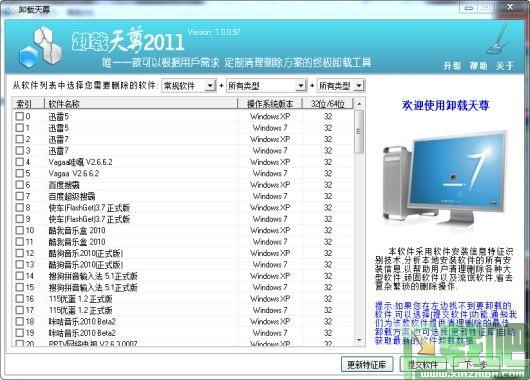Check row 11 酷我音乐盒 2010
Screen dimensions: 530x380
tap(20, 242)
